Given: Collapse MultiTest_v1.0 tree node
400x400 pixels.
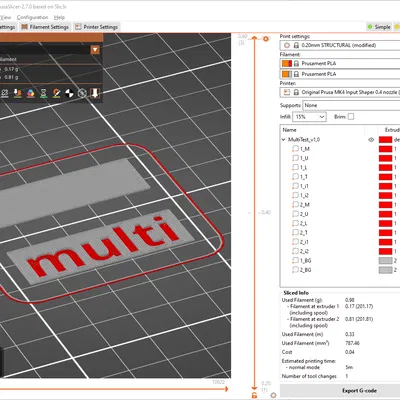Looking at the screenshot, I should coord(284,140).
